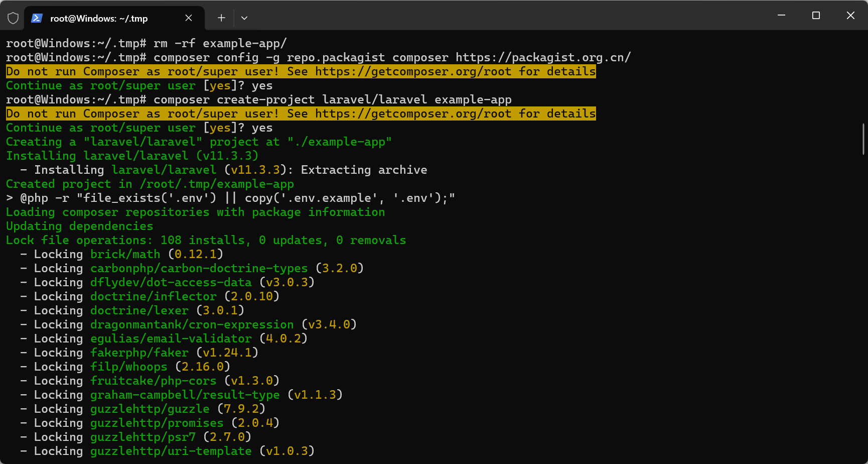Click version '(7.9.2)' of guzzle
This screenshot has height=464, width=868.
241,409
